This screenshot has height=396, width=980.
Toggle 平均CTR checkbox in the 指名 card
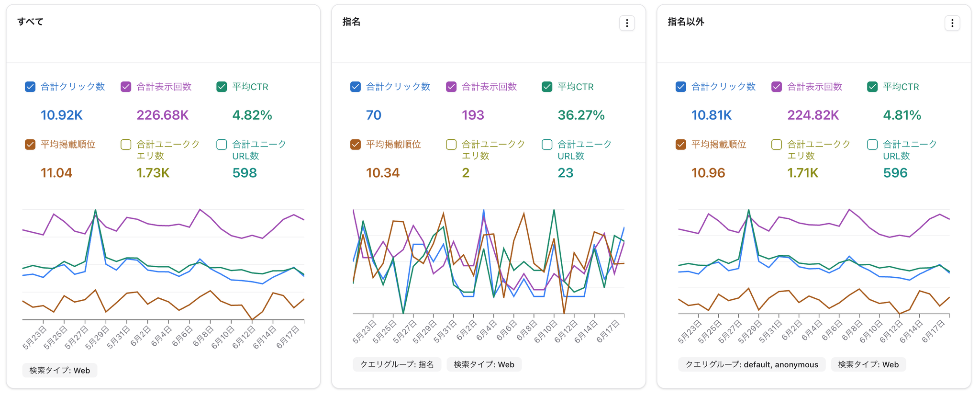[x=547, y=87]
